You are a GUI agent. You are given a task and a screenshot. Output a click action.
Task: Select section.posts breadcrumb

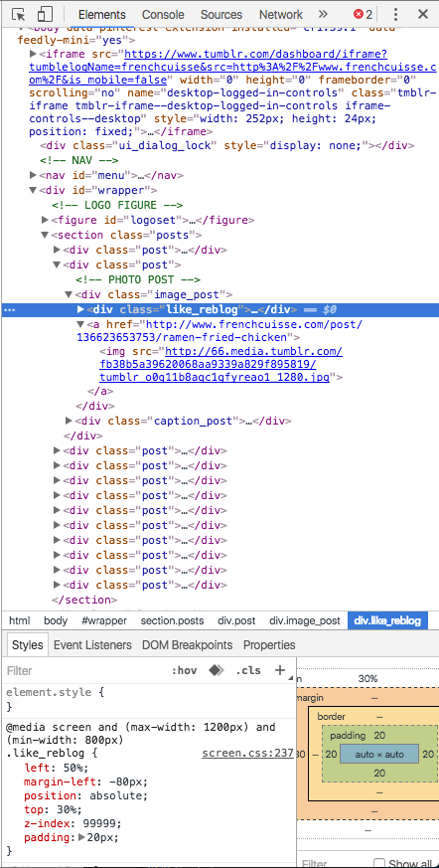point(172,620)
